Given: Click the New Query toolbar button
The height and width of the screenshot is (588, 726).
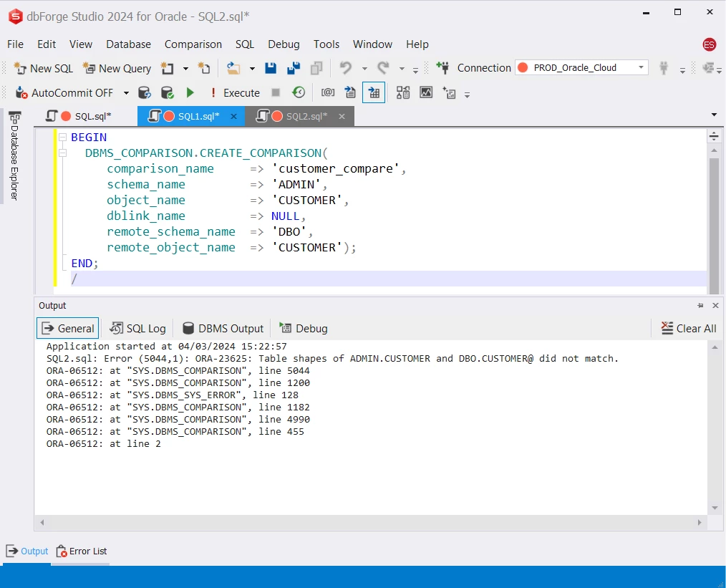Looking at the screenshot, I should (x=117, y=69).
